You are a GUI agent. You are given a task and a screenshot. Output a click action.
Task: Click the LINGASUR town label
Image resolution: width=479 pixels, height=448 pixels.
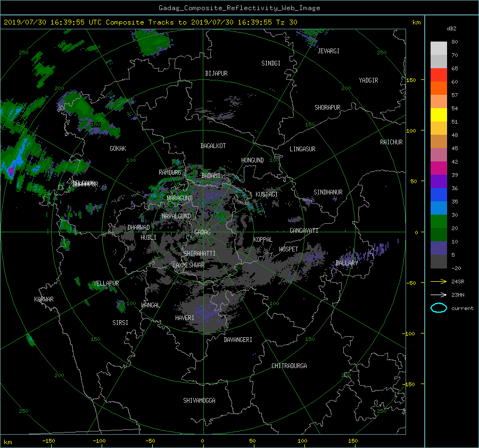(x=302, y=149)
